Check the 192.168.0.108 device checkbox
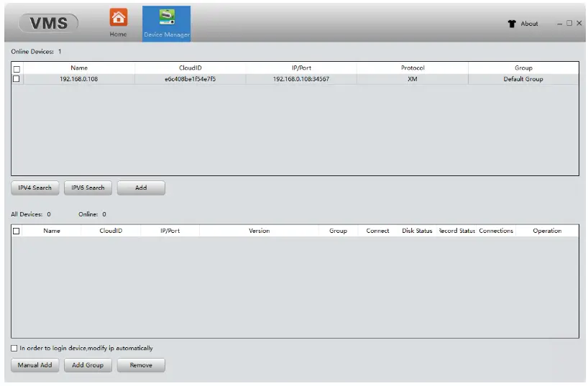Image resolution: width=588 pixels, height=386 pixels. (16, 79)
